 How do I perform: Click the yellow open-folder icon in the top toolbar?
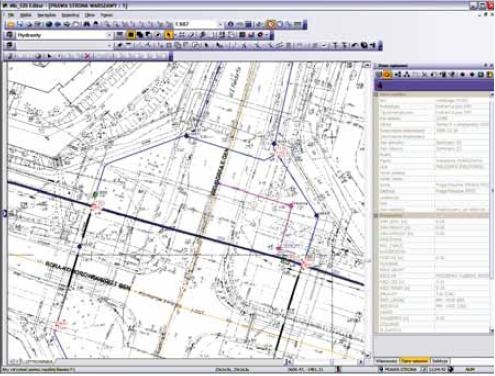(x=11, y=24)
